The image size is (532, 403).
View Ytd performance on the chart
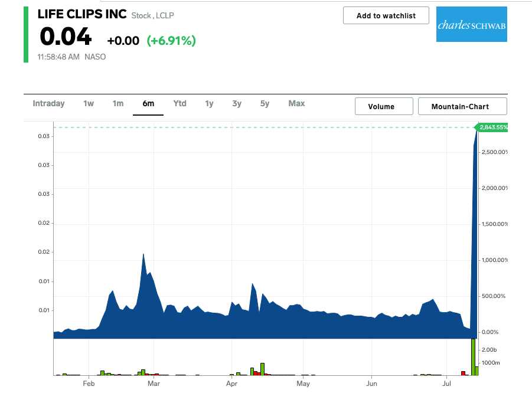[x=179, y=103]
